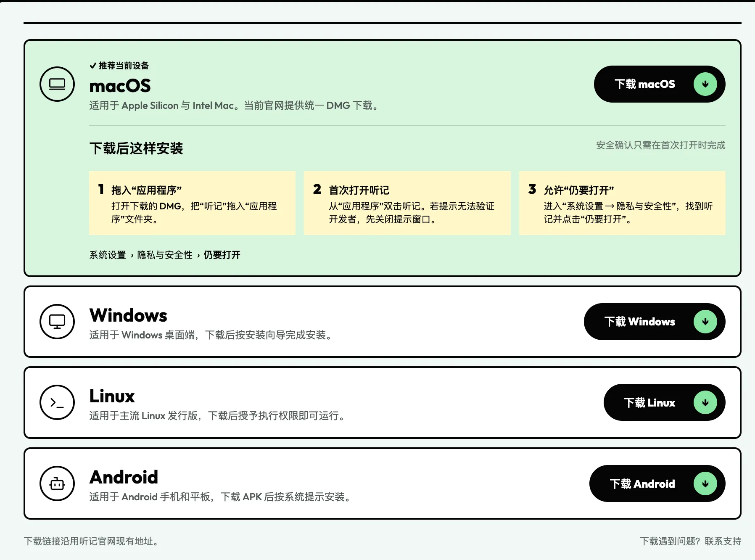This screenshot has width=755, height=560.
Task: Click step 3 text about 系统设置→隐私与安全性
Action: point(628,212)
